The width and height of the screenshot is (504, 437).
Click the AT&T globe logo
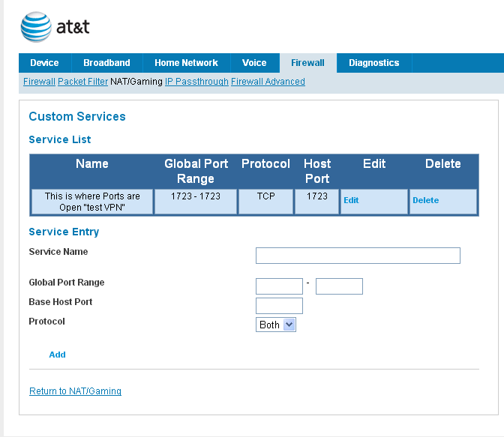35,27
